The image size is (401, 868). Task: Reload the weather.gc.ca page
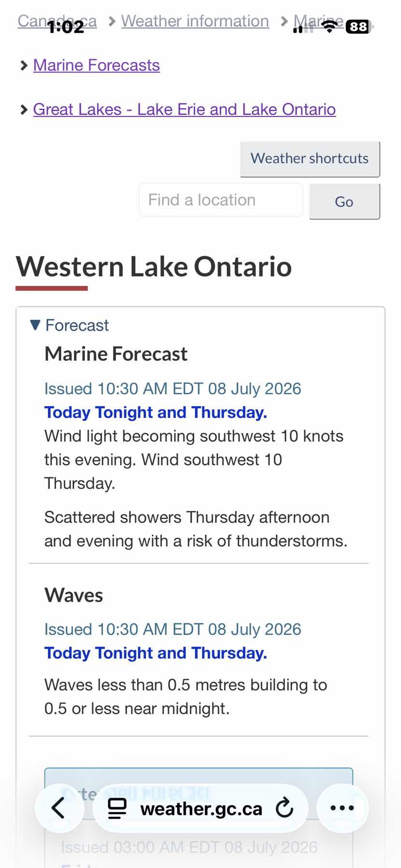[284, 808]
